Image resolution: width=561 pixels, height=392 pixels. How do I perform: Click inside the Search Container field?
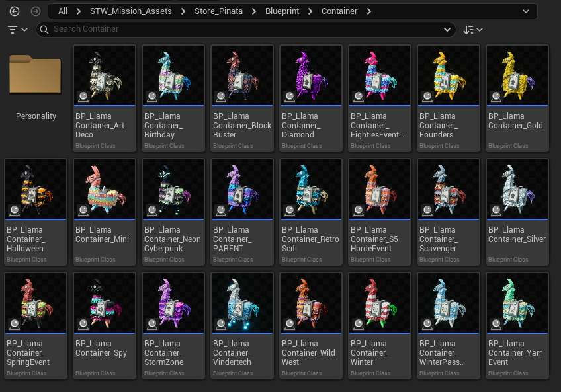[x=132, y=29]
